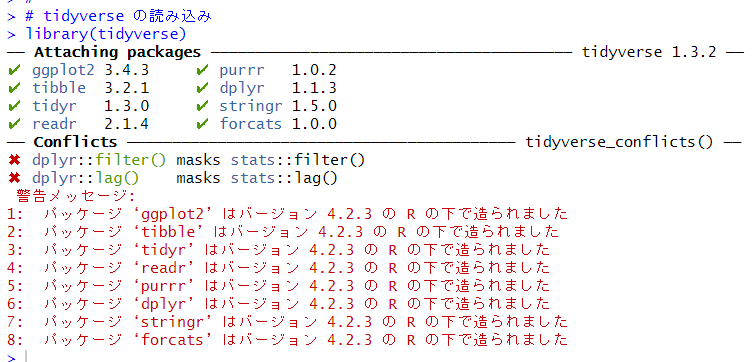This screenshot has width=753, height=362.
Task: Click the green checkmark beside tibble
Action: 14,88
